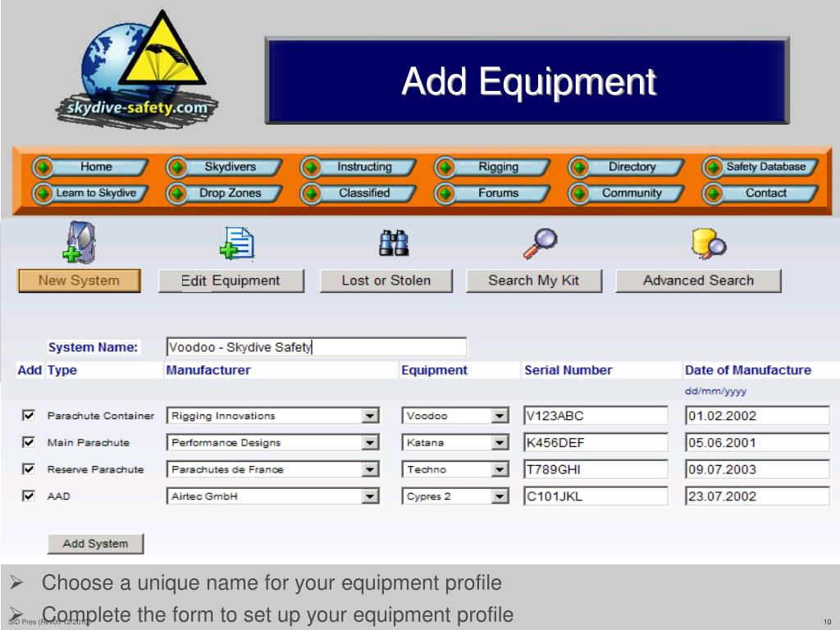Click the C101JKL serial number field
Screen dimensions: 840x630
[596, 496]
